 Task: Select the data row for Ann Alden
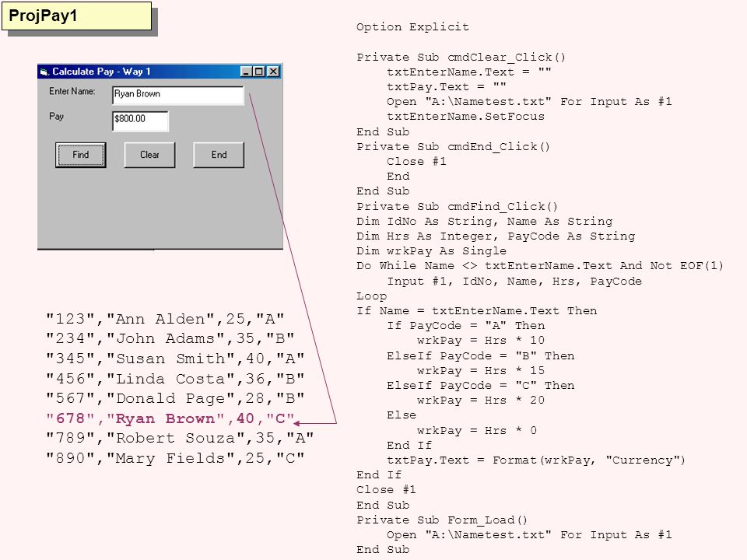point(165,319)
